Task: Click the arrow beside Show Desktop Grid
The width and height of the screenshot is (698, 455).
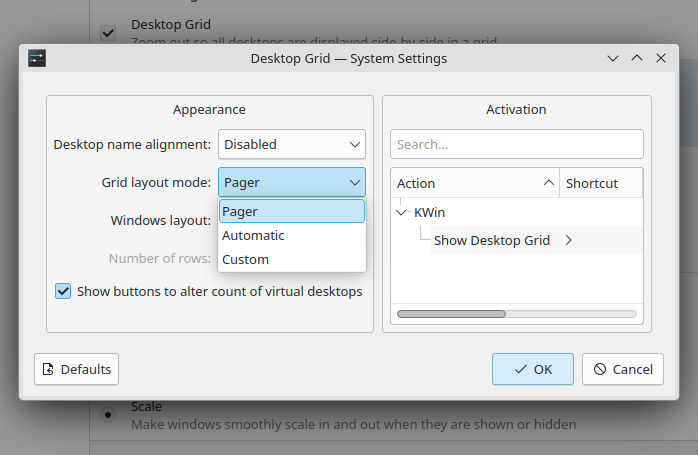Action: pos(569,241)
